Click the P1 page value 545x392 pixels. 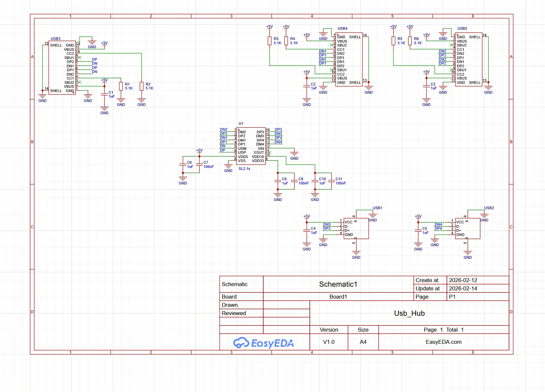click(x=452, y=297)
